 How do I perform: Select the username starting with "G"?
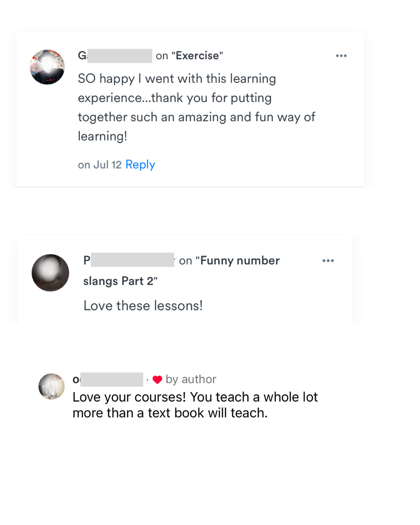[x=115, y=56]
